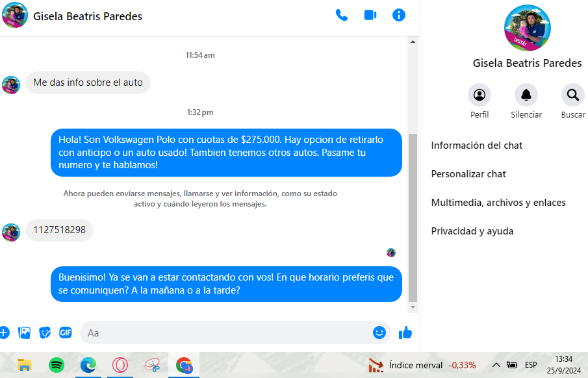Send a thumbs-up like

pyautogui.click(x=405, y=333)
